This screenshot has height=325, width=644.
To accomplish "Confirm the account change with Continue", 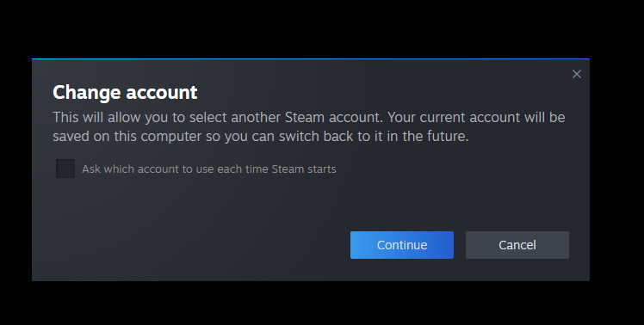I will (x=402, y=245).
